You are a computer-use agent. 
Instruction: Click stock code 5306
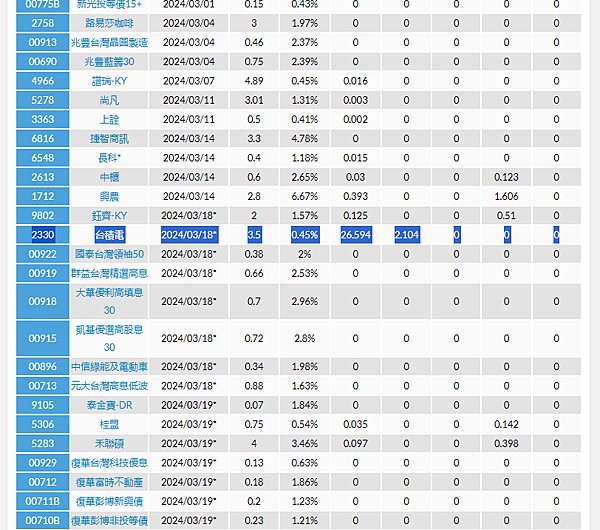point(42,424)
